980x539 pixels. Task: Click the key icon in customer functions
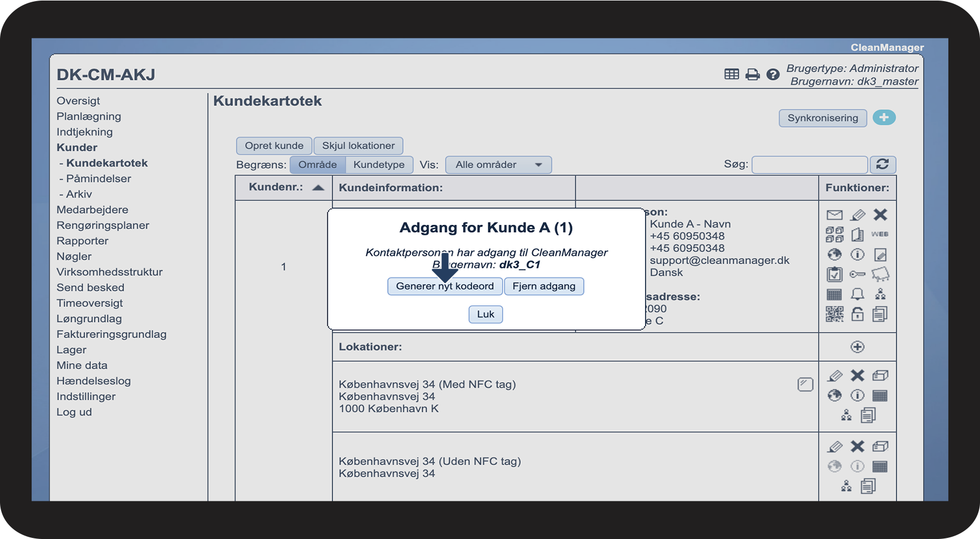(857, 274)
